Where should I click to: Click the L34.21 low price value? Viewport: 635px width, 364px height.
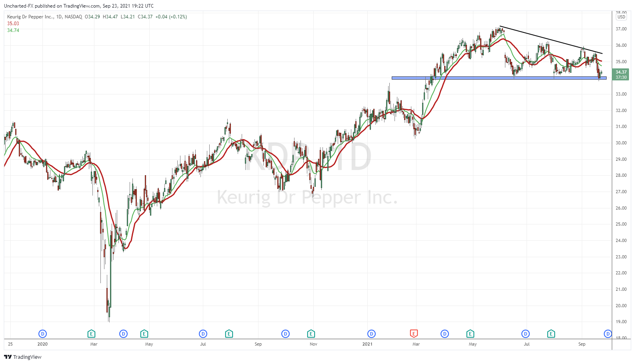pos(128,17)
